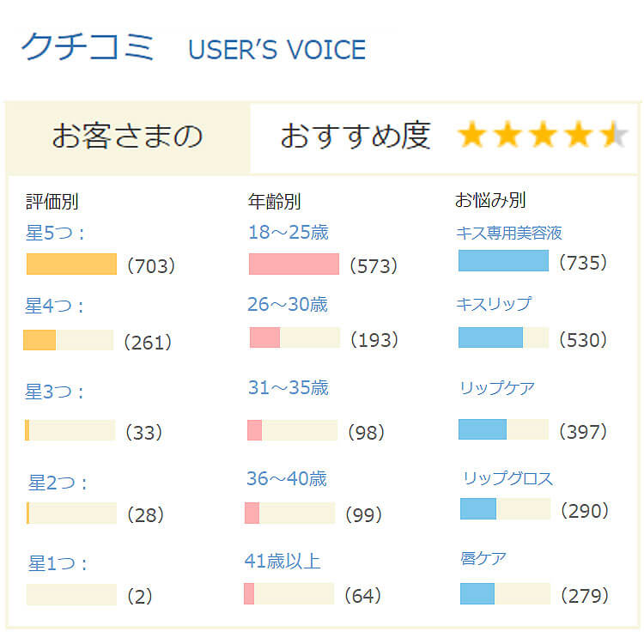Image resolution: width=644 pixels, height=644 pixels.
Task: Select the 星3つ rating filter
Action: coord(54,392)
